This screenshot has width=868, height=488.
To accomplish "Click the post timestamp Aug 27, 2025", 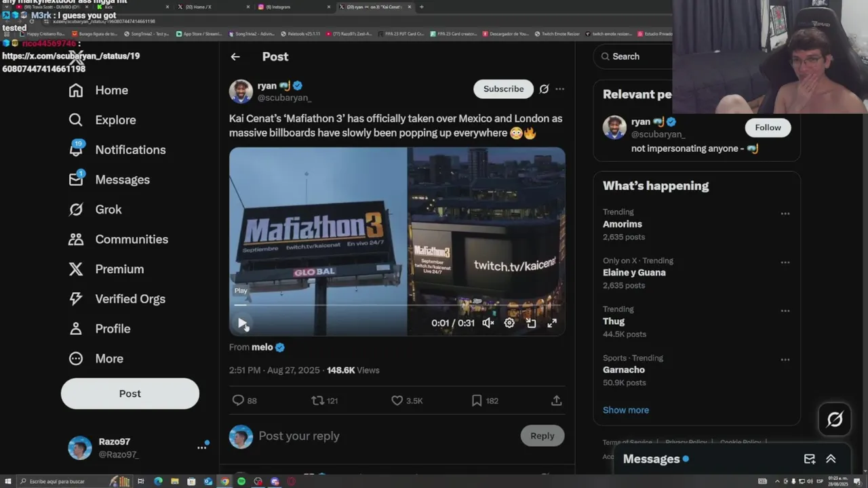I will click(275, 370).
